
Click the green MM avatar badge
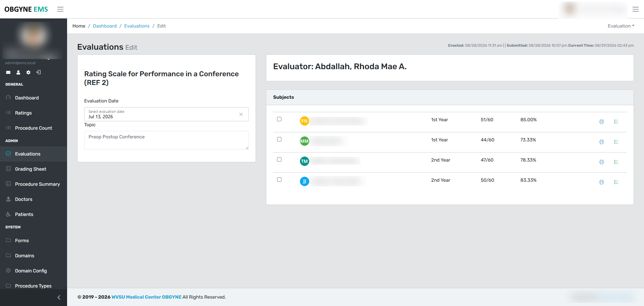pos(304,141)
